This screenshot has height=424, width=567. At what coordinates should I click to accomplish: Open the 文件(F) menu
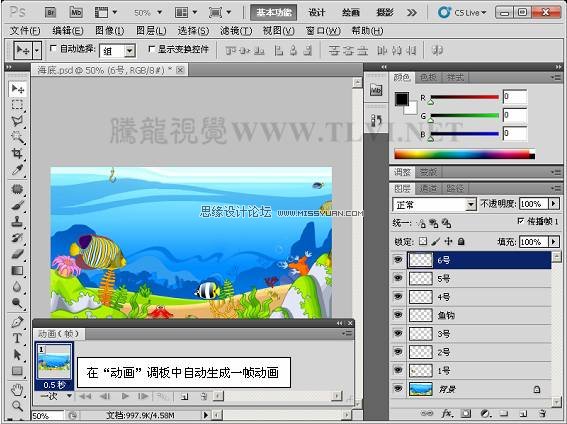[x=25, y=31]
